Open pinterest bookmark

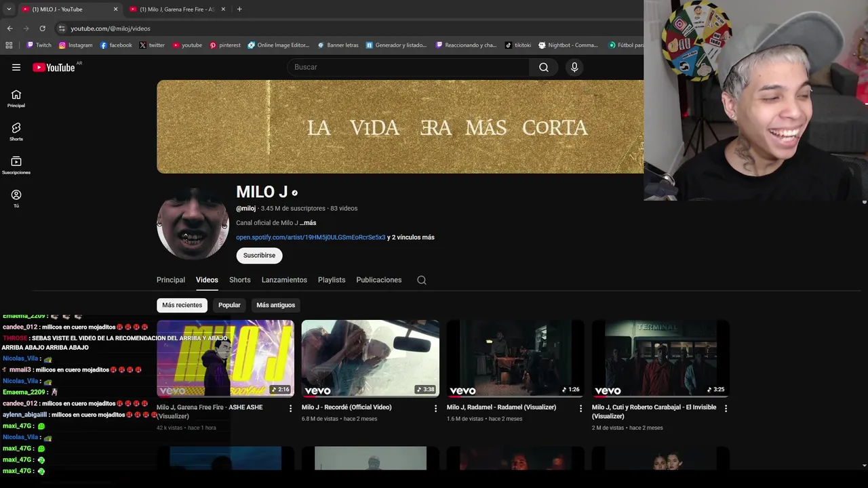coord(225,45)
